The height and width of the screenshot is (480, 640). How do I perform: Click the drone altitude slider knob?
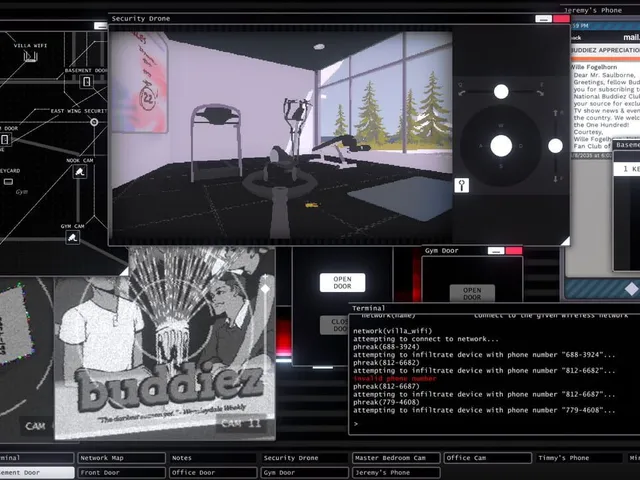coord(555,146)
